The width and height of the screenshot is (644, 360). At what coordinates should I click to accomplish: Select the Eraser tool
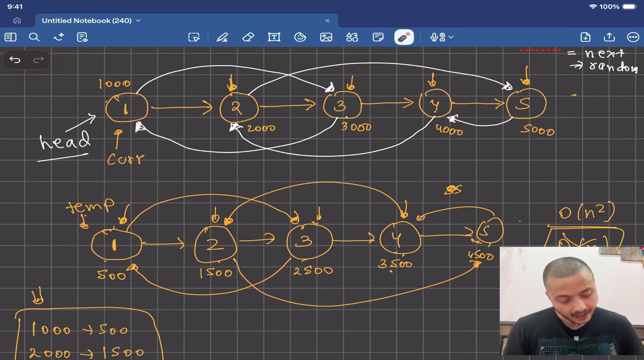point(248,37)
